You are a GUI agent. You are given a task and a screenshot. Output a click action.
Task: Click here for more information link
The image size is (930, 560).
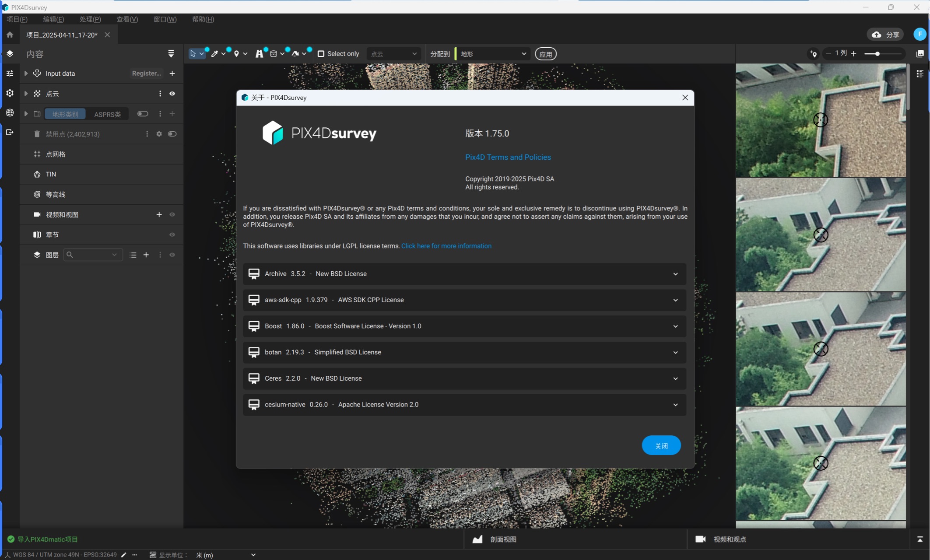(x=446, y=246)
